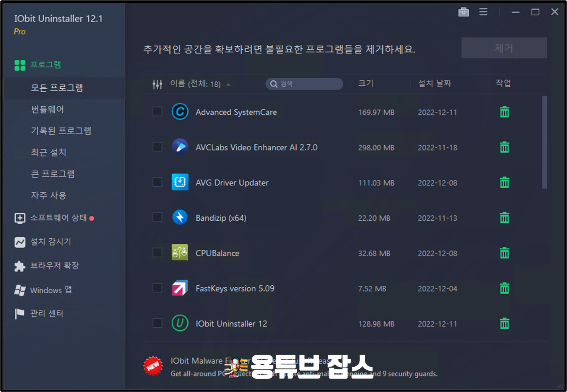Sort list by 크기 column header

366,83
